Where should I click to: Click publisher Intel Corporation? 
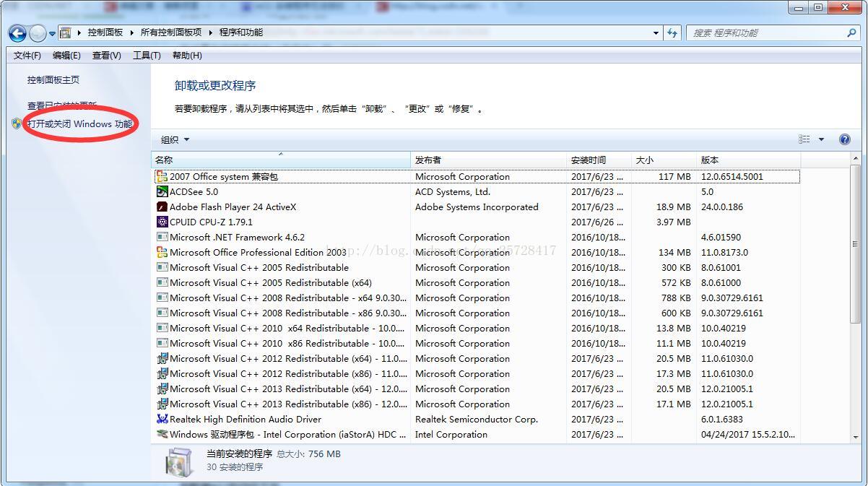pos(451,434)
